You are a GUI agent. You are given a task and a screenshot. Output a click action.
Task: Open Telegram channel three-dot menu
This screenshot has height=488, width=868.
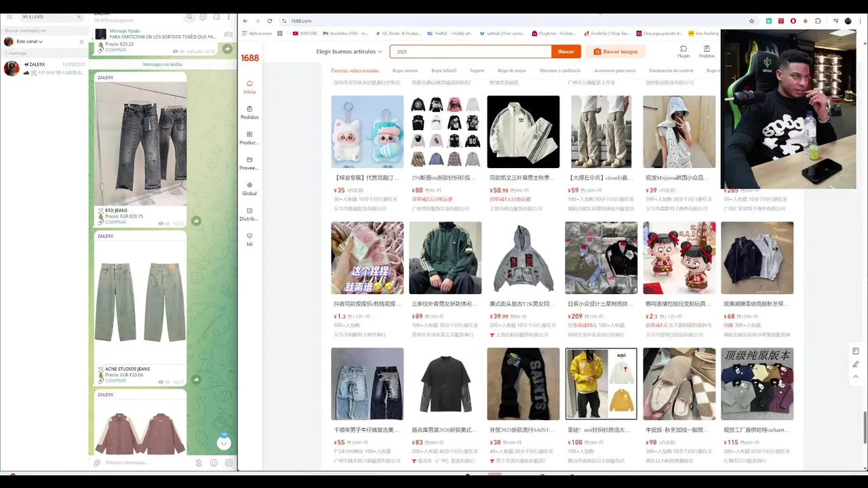(229, 16)
